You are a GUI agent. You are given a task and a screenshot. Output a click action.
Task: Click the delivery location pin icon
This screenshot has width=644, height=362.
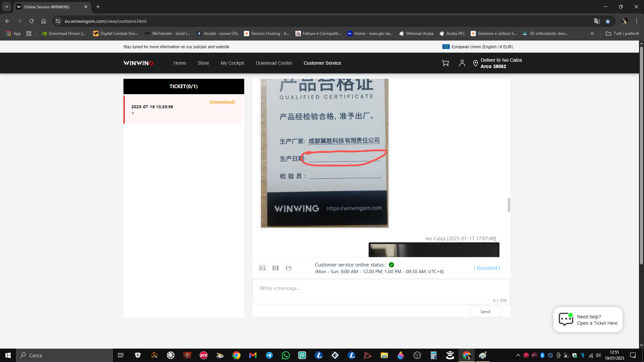[475, 63]
